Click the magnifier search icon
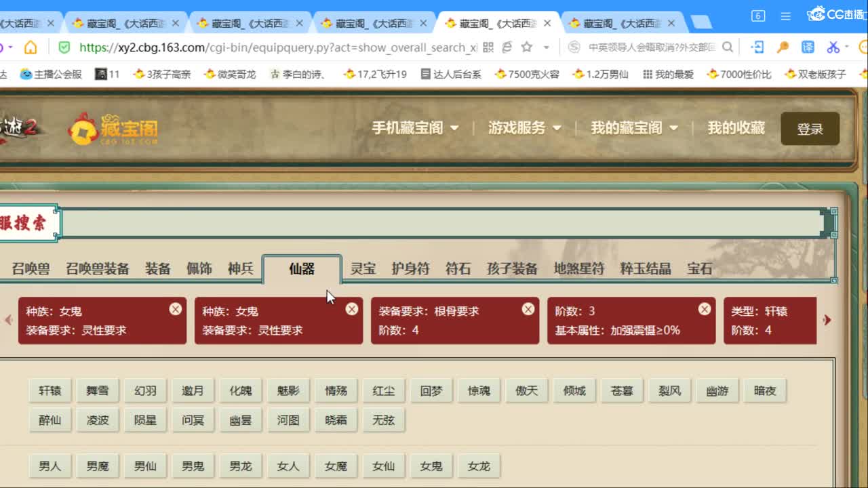Viewport: 868px width, 488px height. (x=728, y=47)
